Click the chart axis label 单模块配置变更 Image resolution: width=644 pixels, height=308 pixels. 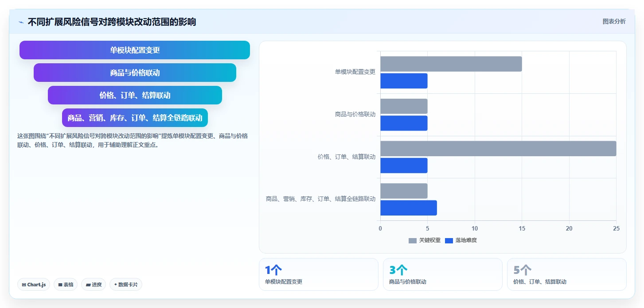(355, 72)
